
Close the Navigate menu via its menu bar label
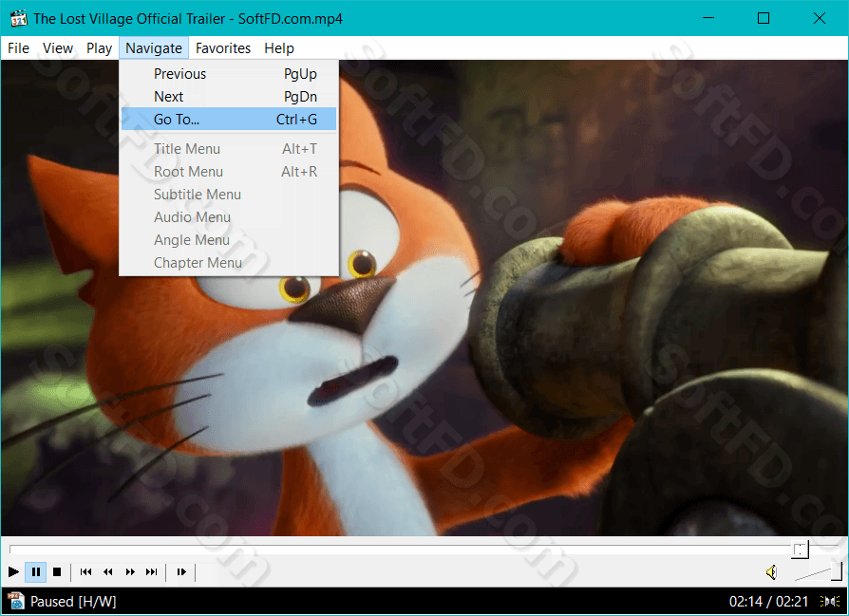154,48
